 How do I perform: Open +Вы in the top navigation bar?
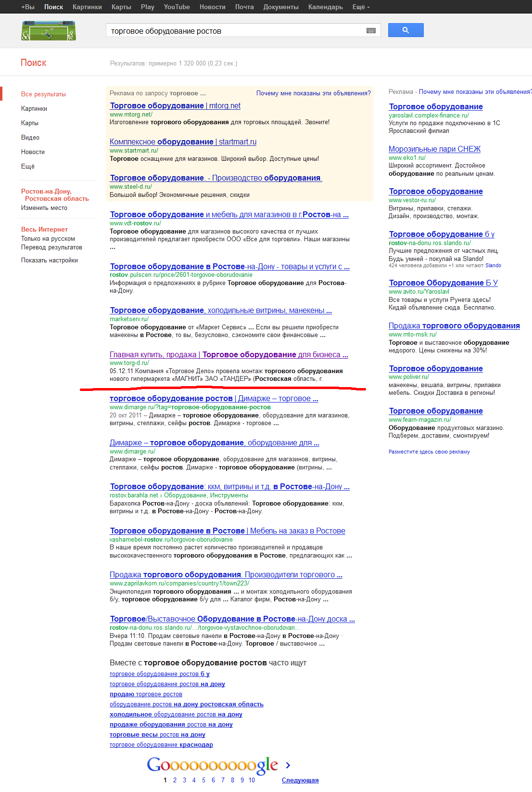(28, 7)
